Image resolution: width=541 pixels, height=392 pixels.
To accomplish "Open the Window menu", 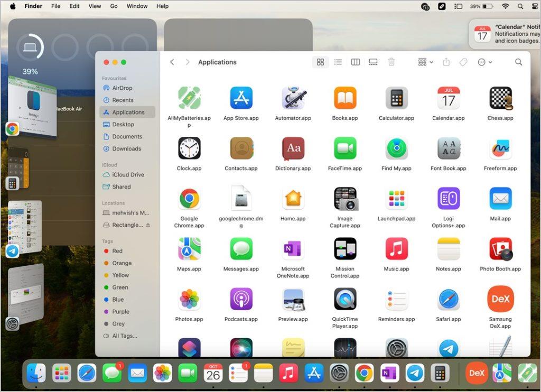I will click(137, 6).
